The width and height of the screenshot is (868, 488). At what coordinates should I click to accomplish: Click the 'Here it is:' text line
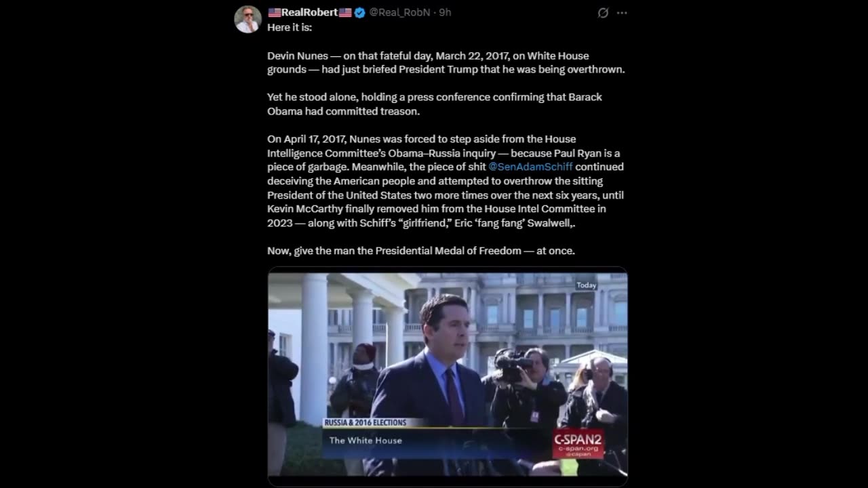(290, 27)
